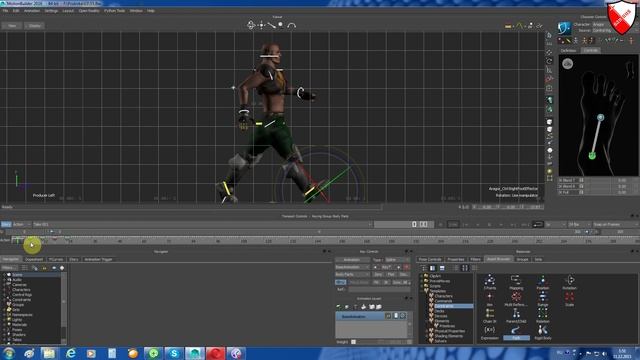Click the Flat button in Key Controls
Screen dimensions: 640x360
[x=391, y=274]
